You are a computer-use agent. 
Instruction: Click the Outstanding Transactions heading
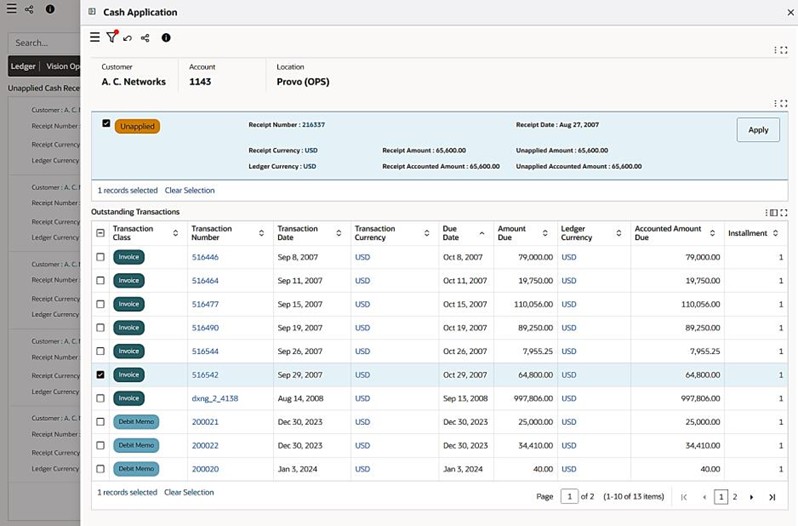[x=135, y=212]
